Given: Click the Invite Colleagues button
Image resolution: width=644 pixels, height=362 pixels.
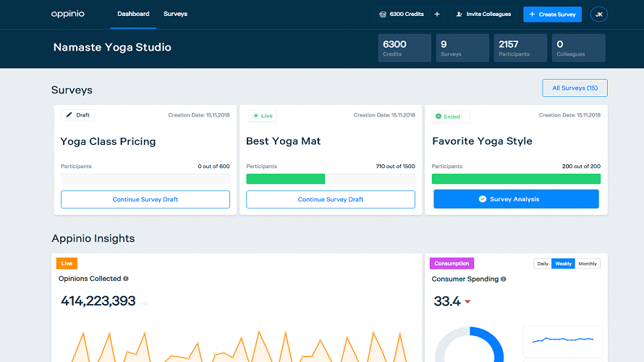Looking at the screenshot, I should click(484, 14).
